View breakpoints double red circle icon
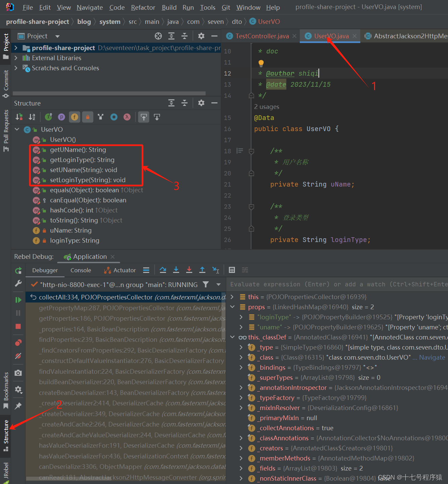This screenshot has width=448, height=484. click(18, 342)
